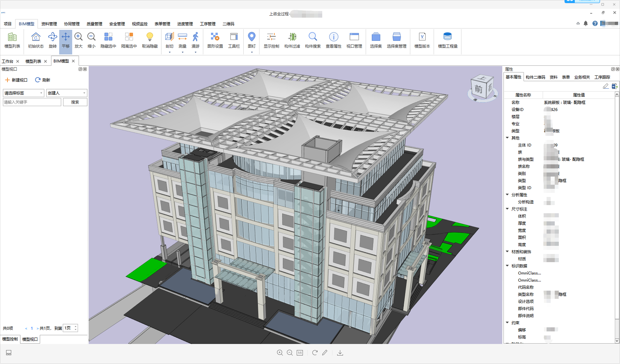
Task: Open the 质量管理 menu
Action: tap(94, 24)
